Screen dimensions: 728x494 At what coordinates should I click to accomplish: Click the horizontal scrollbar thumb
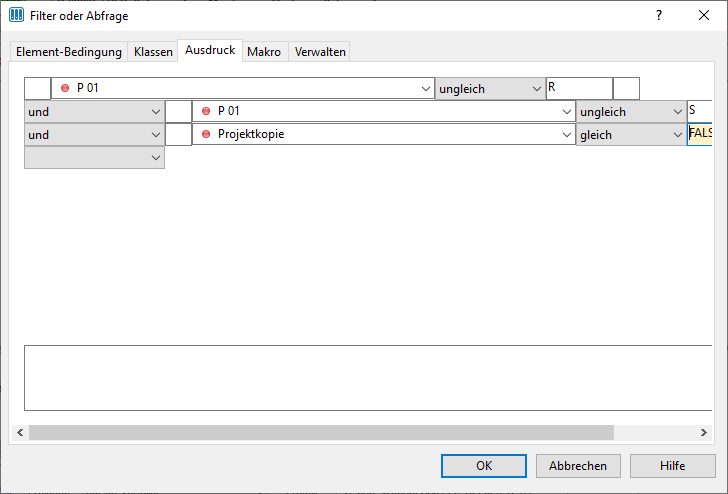pyautogui.click(x=321, y=432)
